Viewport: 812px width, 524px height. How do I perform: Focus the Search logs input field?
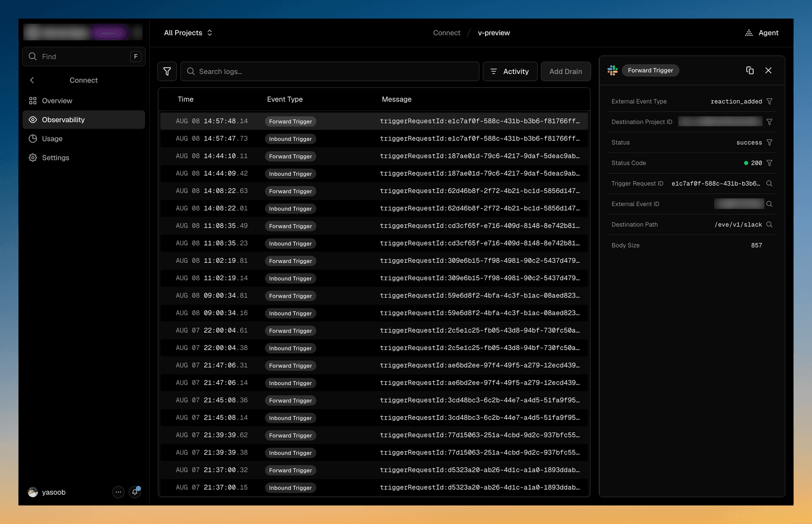tap(330, 72)
